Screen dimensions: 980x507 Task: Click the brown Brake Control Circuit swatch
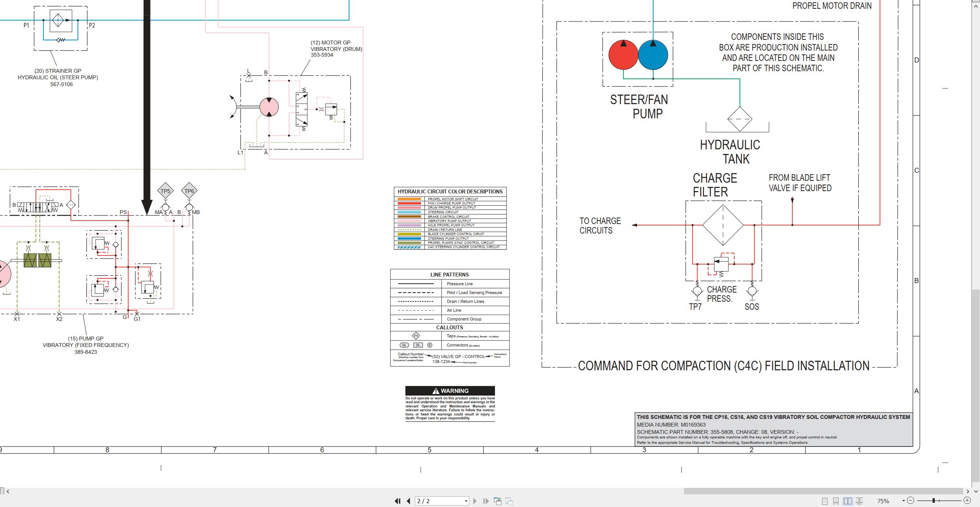pos(409,217)
